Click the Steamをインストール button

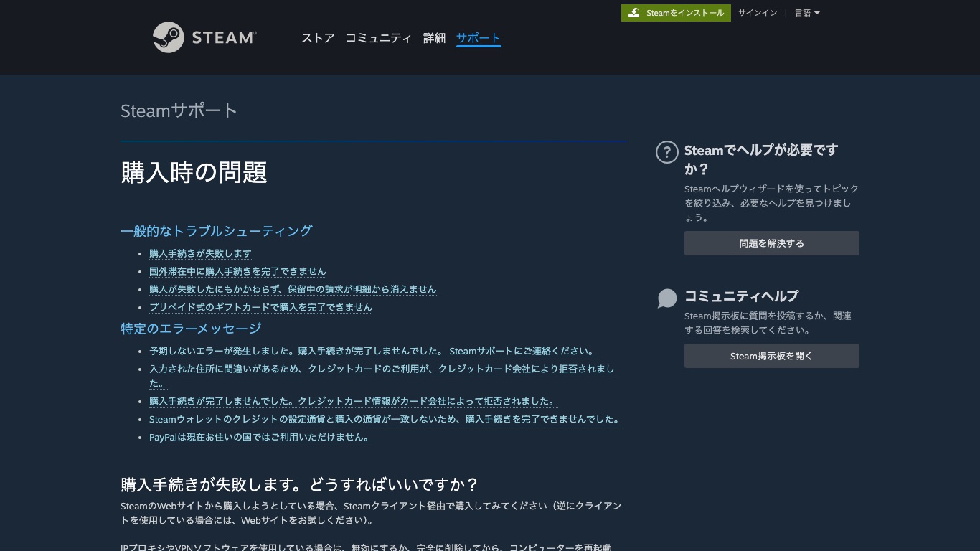(676, 13)
